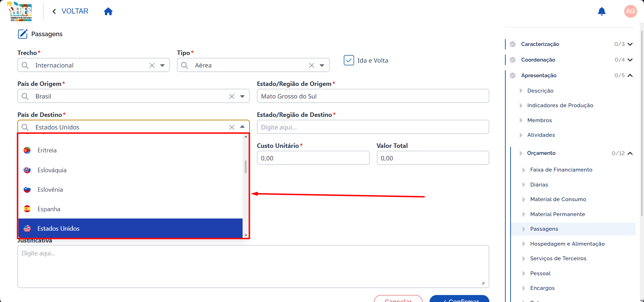Select Eslováquia from the country list
644x302 pixels.
click(x=130, y=170)
